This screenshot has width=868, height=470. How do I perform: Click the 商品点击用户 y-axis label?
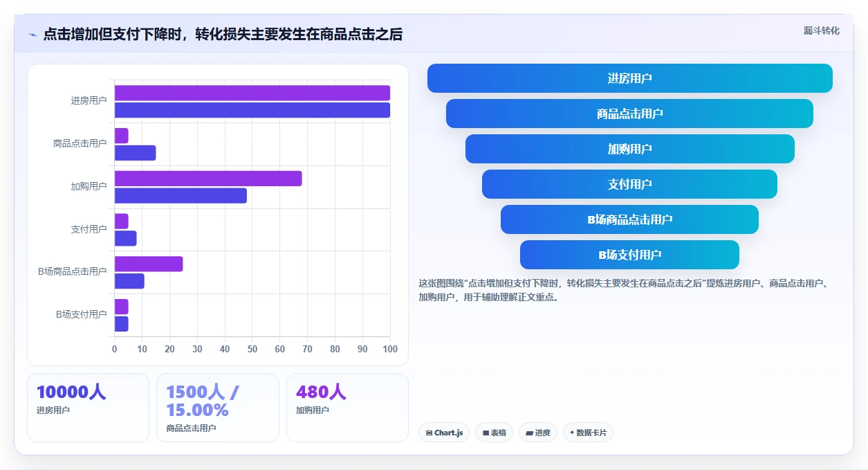click(x=80, y=144)
